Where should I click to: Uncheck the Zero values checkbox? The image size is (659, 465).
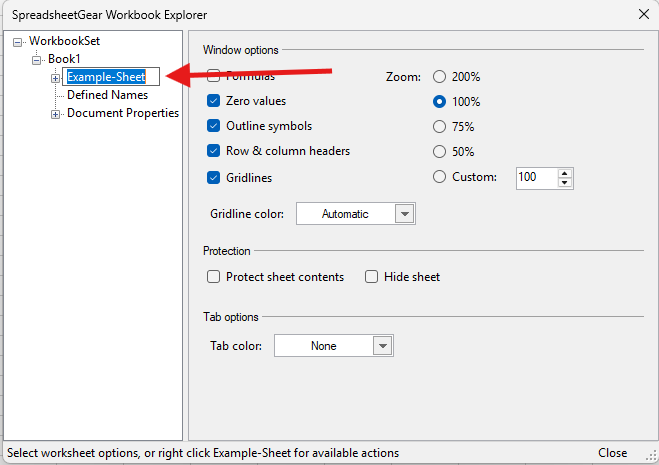pyautogui.click(x=213, y=101)
